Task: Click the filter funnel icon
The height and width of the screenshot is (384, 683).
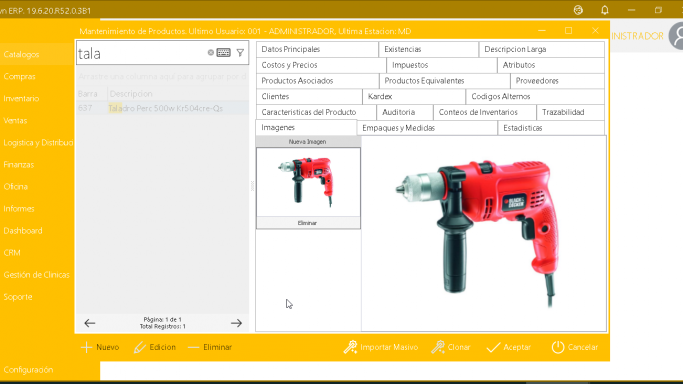Action: tap(240, 53)
